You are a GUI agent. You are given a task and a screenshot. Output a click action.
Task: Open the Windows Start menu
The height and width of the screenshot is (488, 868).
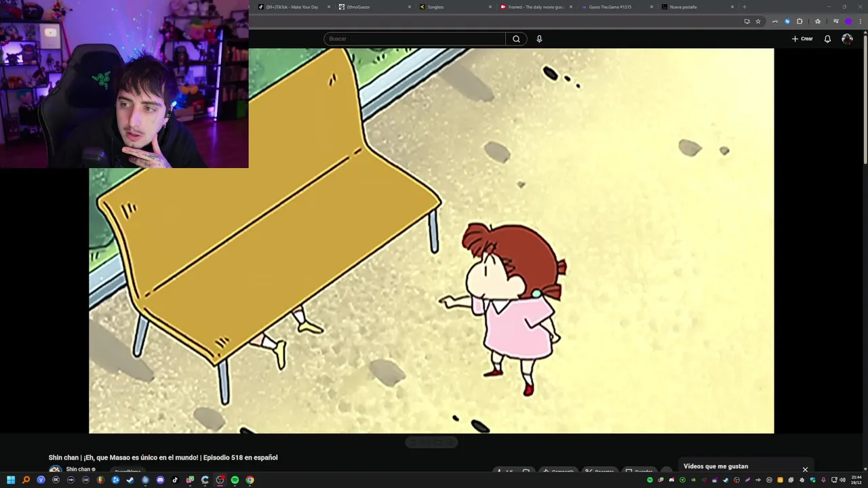tap(11, 480)
